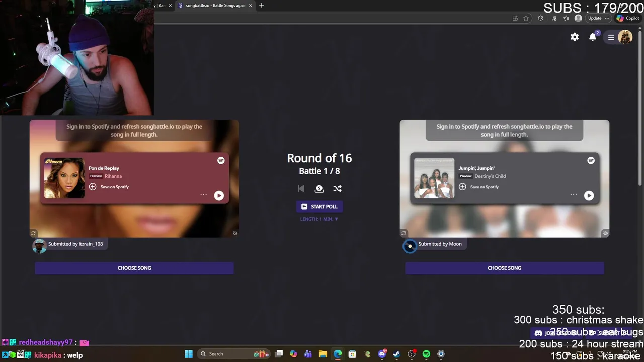Start the poll
The height and width of the screenshot is (362, 644).
[x=319, y=207]
